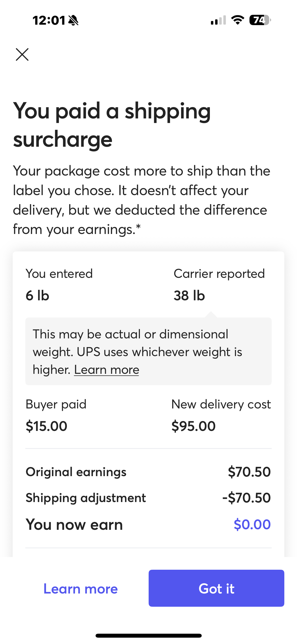Select the 6 lb entered weight value

pos(37,296)
